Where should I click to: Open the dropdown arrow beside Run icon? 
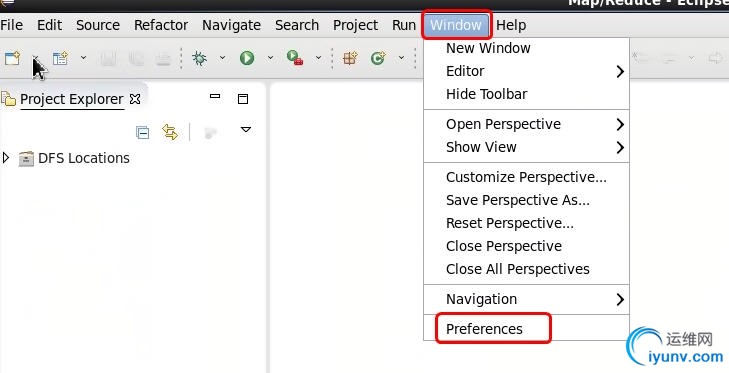tap(270, 58)
